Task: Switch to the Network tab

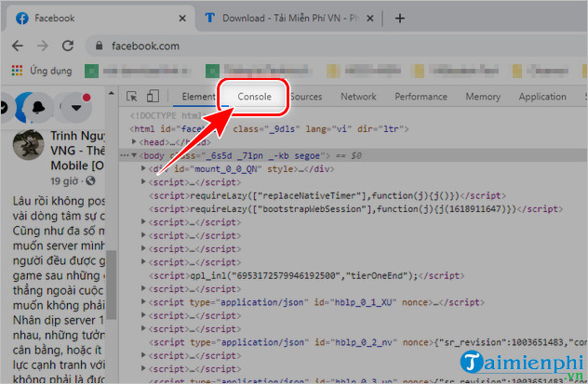Action: click(x=358, y=97)
